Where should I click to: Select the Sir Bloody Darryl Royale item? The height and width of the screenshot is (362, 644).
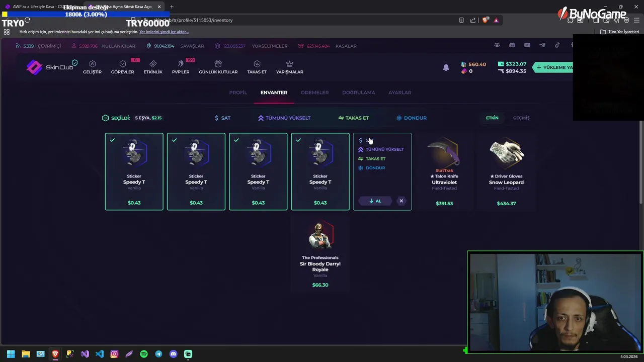[x=320, y=254]
